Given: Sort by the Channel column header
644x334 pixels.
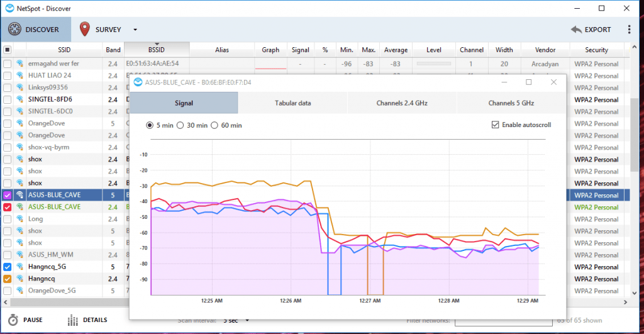Looking at the screenshot, I should point(472,50).
